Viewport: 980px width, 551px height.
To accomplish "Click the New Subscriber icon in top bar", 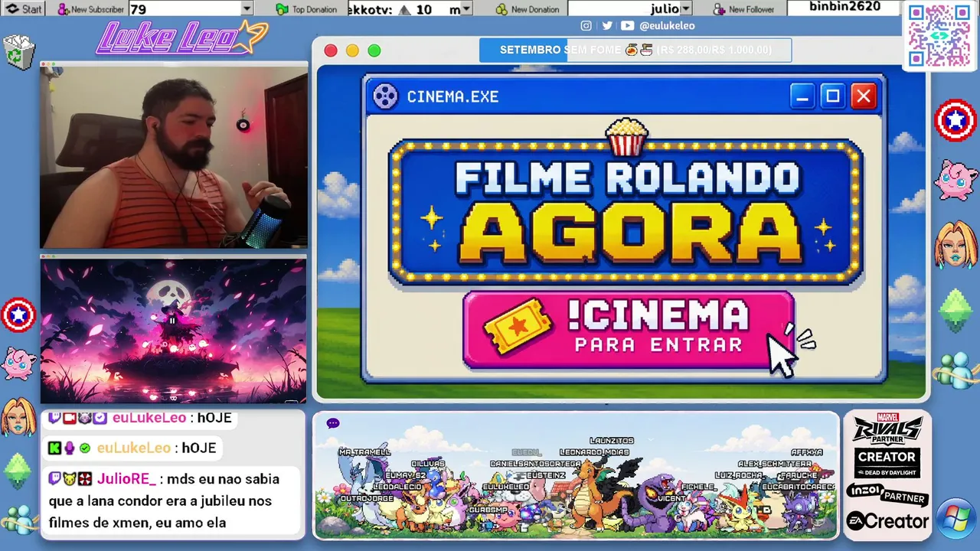I will (64, 9).
